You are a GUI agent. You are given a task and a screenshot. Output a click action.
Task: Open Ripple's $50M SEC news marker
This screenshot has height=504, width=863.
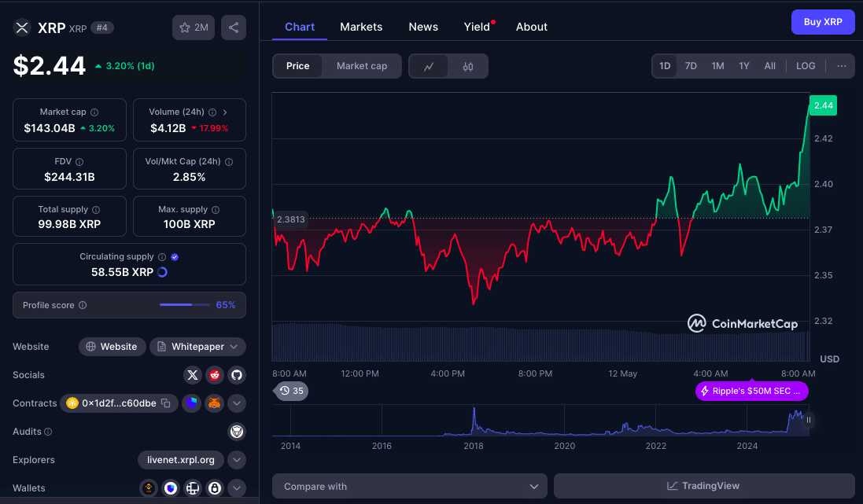click(752, 392)
